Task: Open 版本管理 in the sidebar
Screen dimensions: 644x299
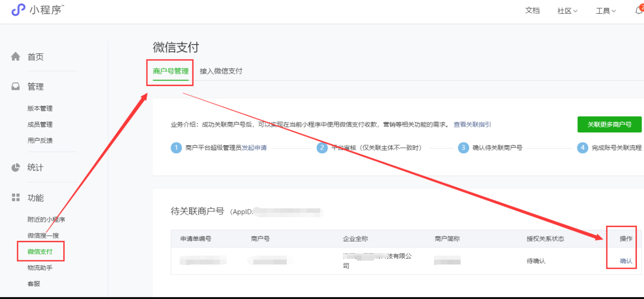Action: point(40,108)
